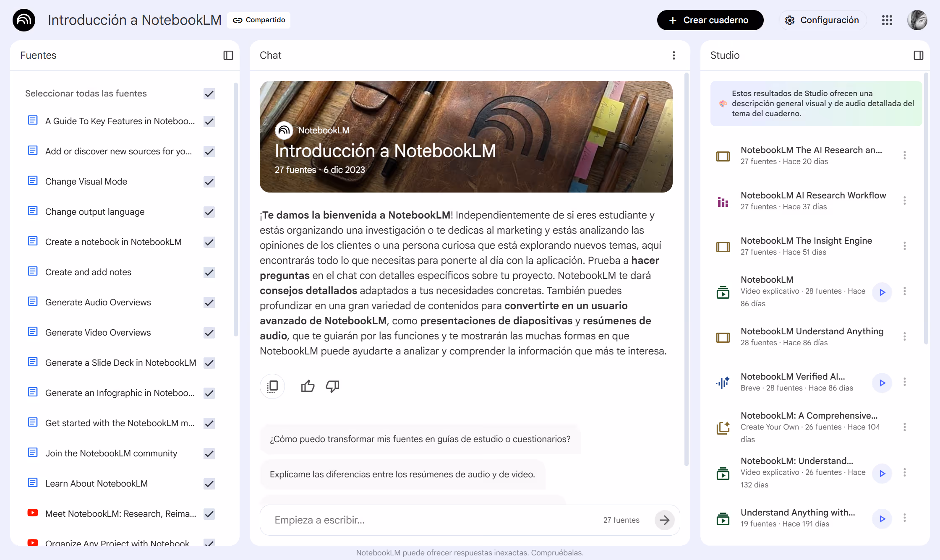
Task: Open the AI Research slide deck icon
Action: tap(723, 156)
